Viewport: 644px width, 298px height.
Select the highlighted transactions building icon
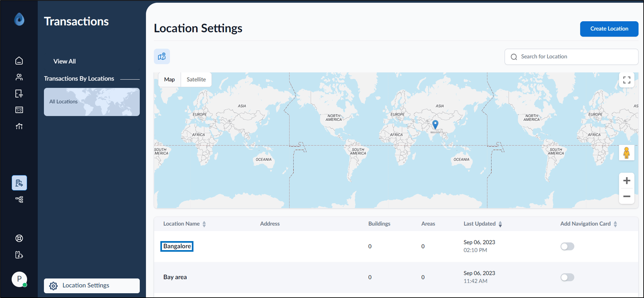pos(19,183)
